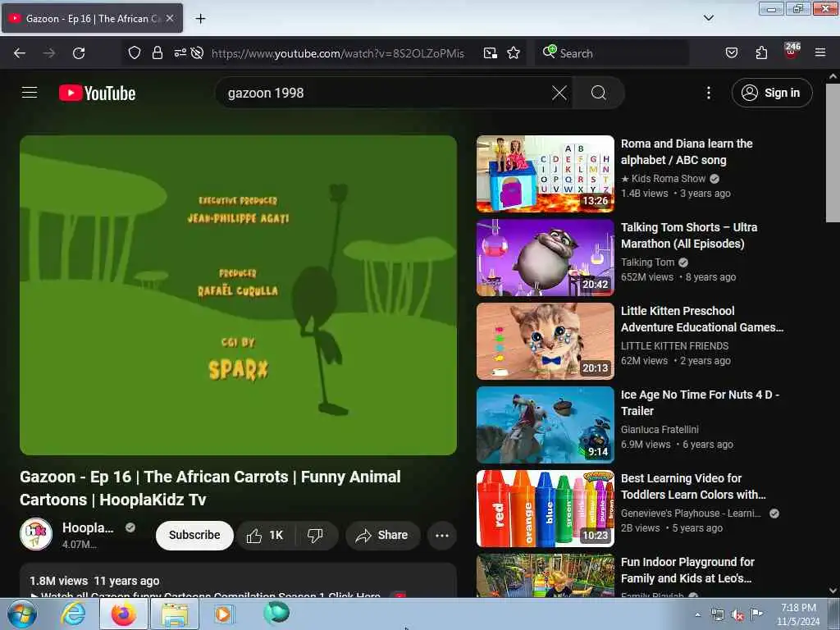
Task: Clear the YouTube search query with X
Action: 559,94
